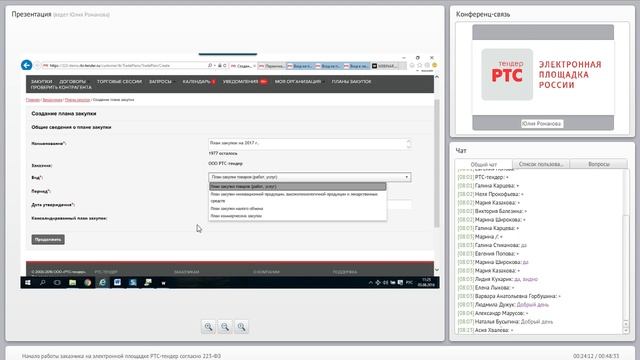Open Skype for Business taskbar icon

coord(133,282)
